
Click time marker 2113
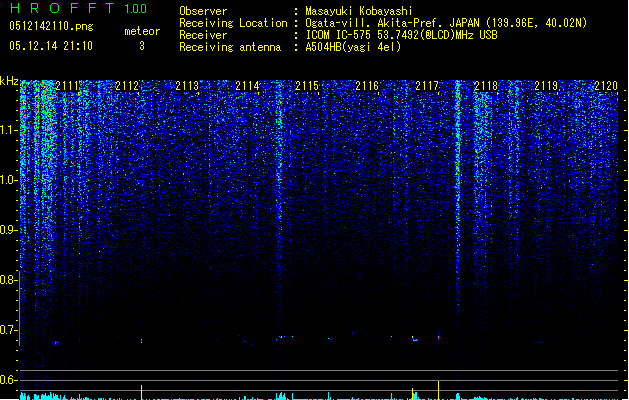tap(187, 86)
